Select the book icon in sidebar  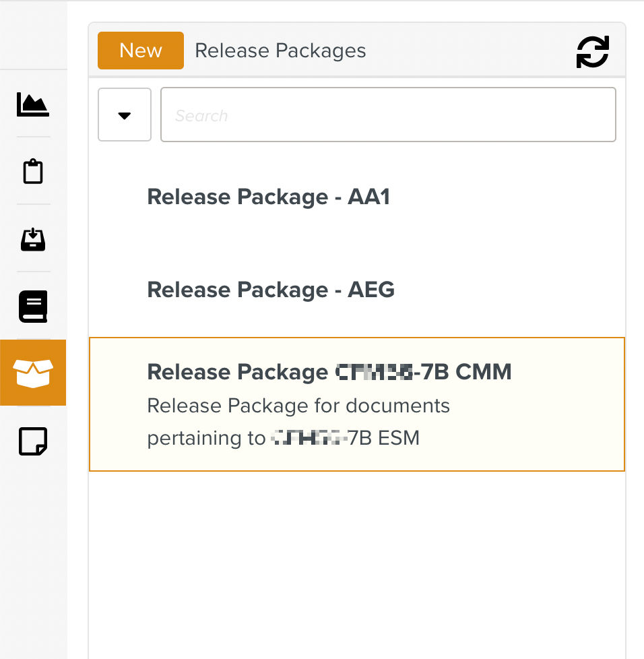tap(33, 307)
